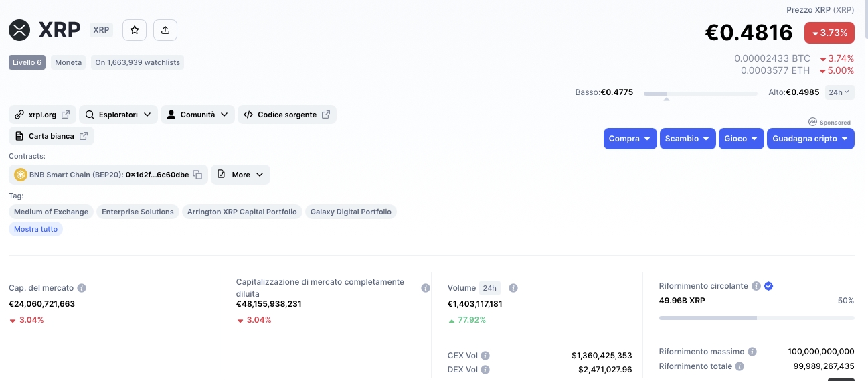Click the Moneta badge
This screenshot has width=868, height=381.
[68, 62]
